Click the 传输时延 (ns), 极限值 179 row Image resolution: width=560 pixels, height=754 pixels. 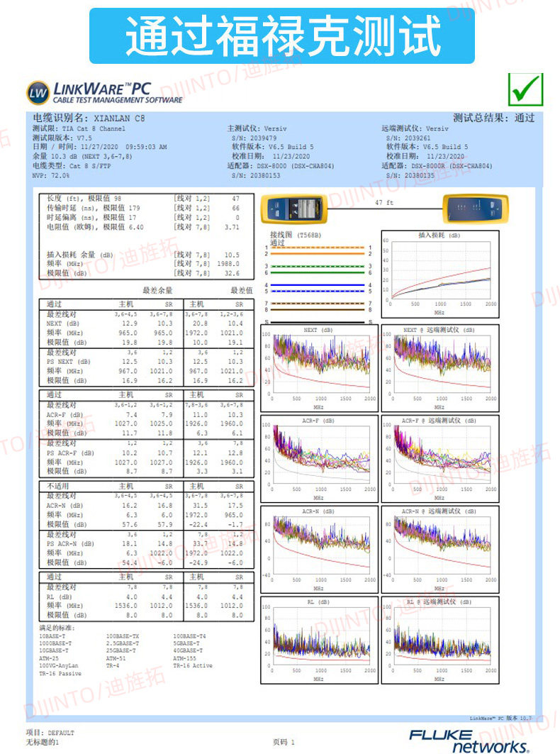(143, 208)
